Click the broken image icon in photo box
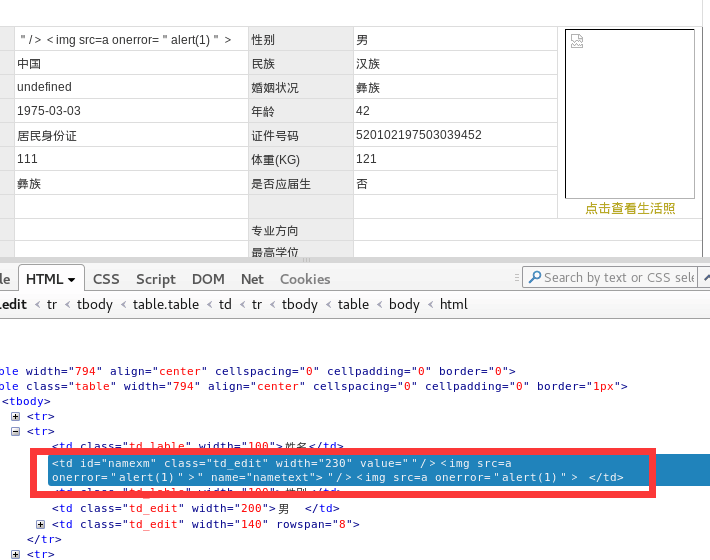The image size is (710, 560). 576,41
